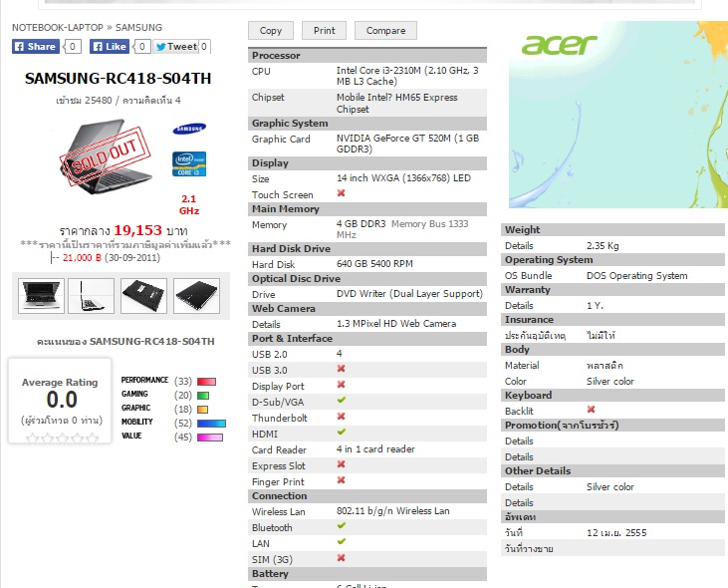Click the Acer advertisement banner
728x588 pixels.
(618, 115)
